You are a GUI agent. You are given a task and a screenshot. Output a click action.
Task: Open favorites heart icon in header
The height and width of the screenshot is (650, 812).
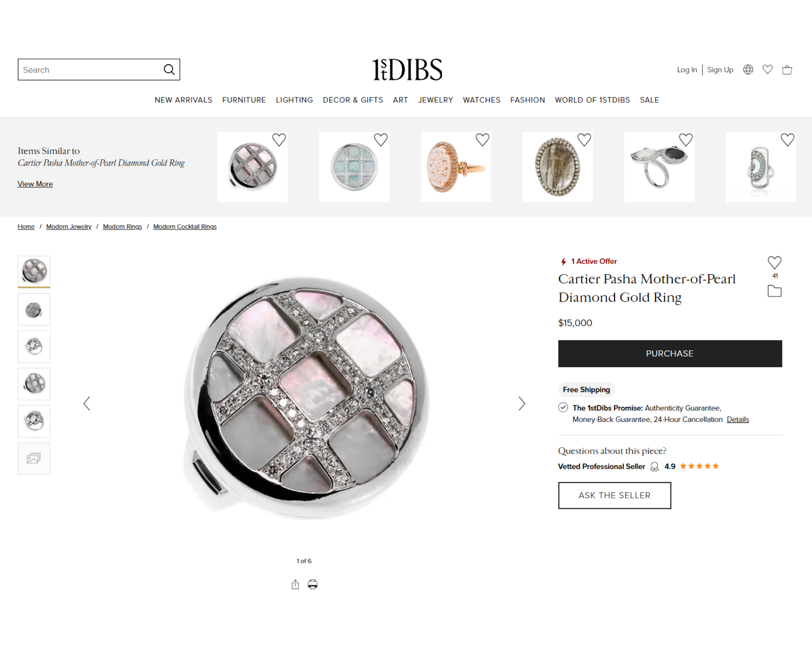click(767, 70)
